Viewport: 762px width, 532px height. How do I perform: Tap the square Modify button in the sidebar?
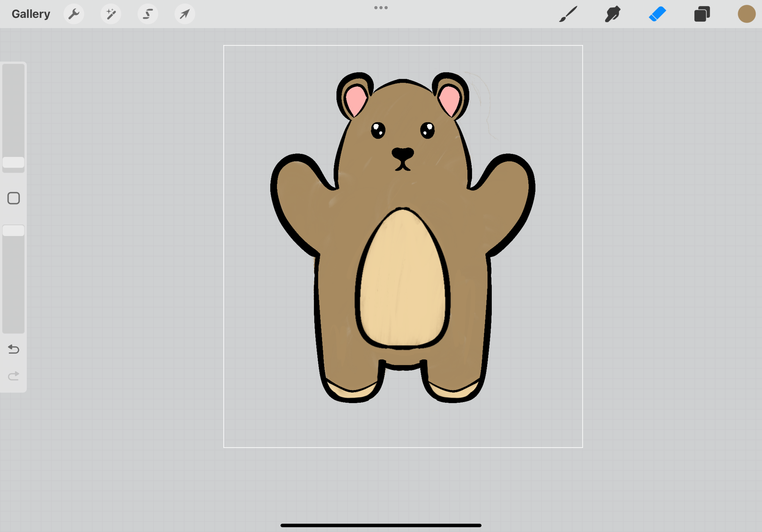click(14, 198)
